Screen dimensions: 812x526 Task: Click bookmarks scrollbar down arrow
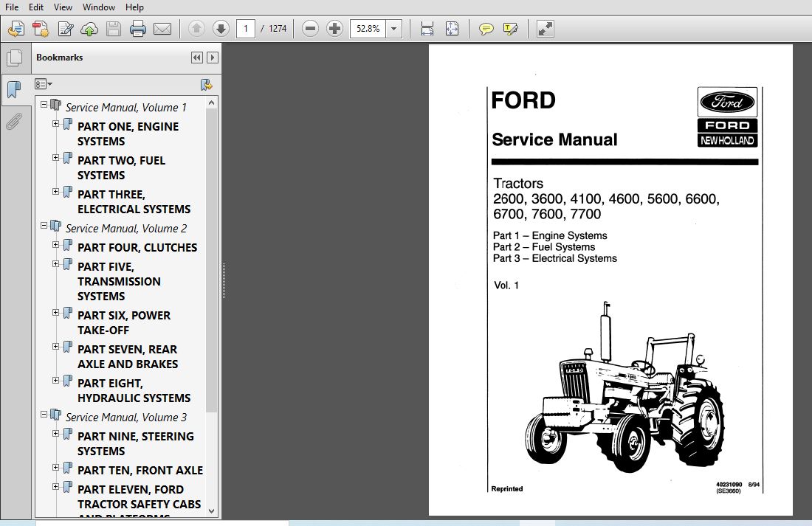click(211, 511)
